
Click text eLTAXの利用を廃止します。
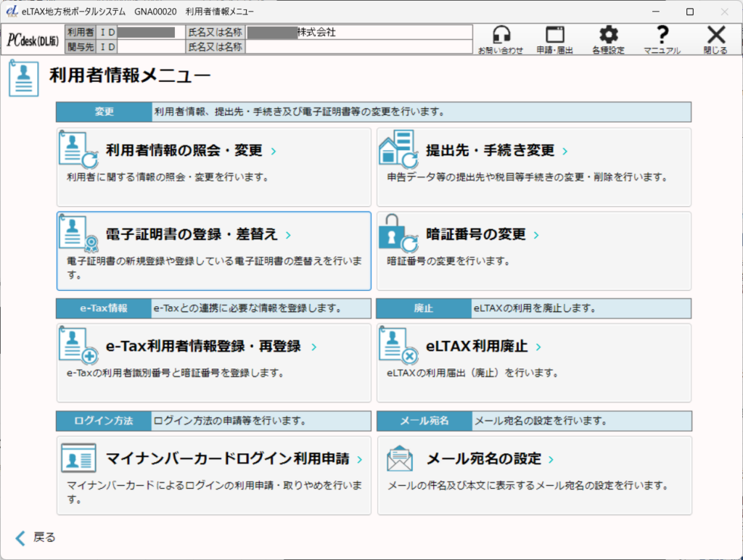pyautogui.click(x=535, y=308)
